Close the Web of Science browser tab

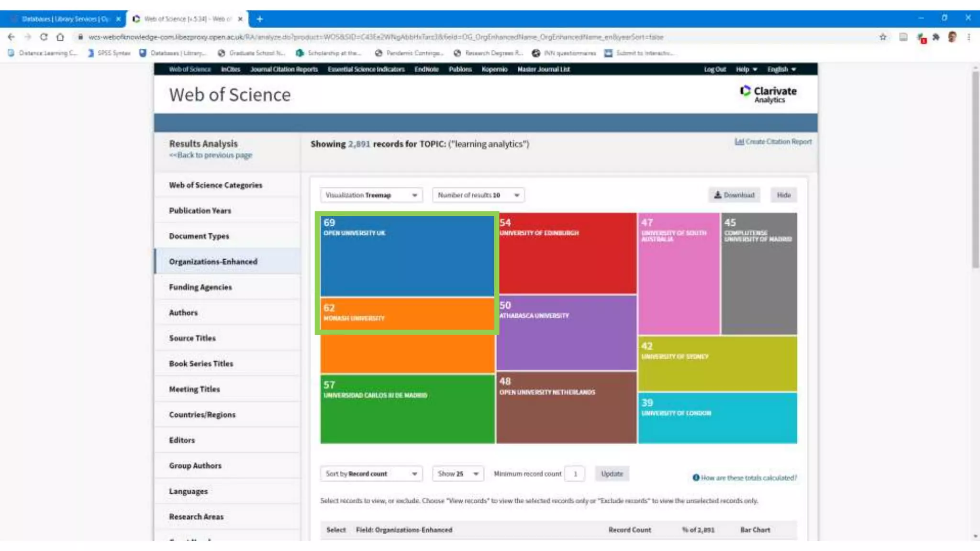(x=240, y=19)
